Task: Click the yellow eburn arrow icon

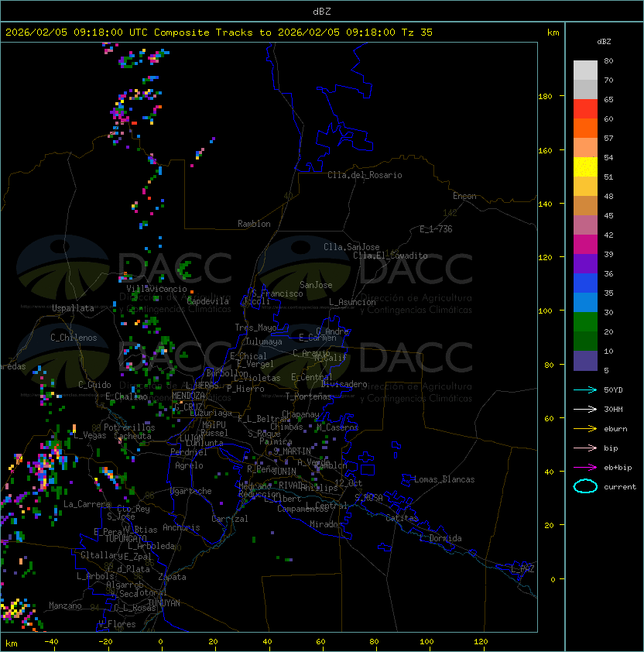Action: point(585,428)
